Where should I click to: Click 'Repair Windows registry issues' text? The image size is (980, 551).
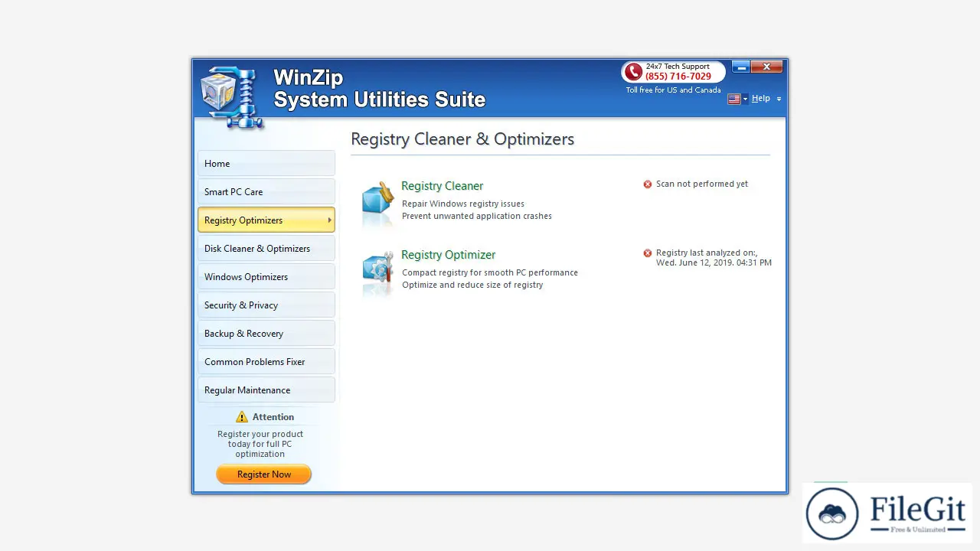463,204
